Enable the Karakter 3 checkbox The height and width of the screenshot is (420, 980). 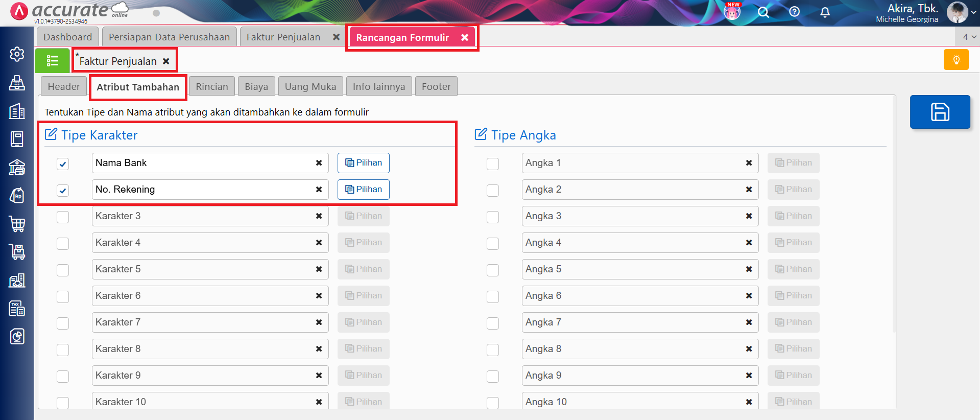(x=63, y=217)
